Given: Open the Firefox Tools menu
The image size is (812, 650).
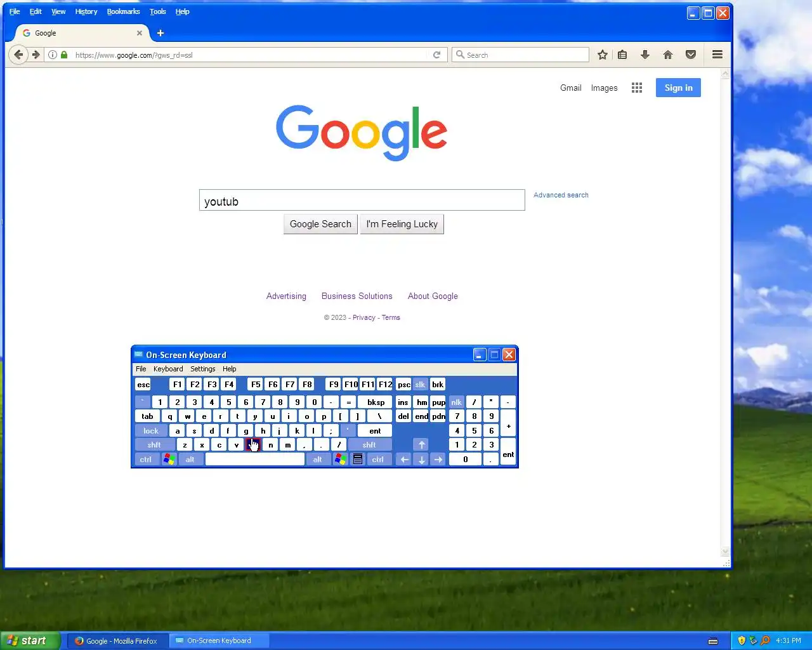Looking at the screenshot, I should click(157, 11).
